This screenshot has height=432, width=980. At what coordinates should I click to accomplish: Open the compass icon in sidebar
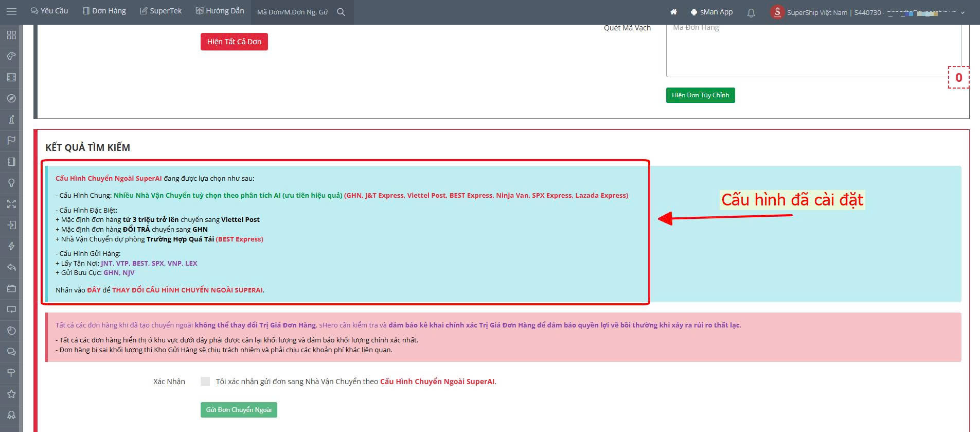pyautogui.click(x=11, y=98)
